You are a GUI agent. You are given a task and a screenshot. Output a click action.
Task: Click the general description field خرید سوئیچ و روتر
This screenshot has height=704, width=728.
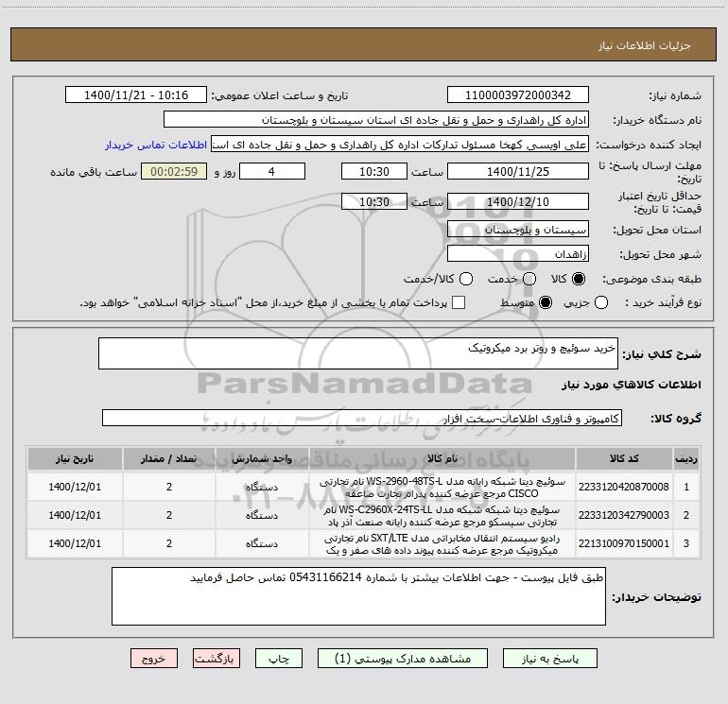[x=358, y=353]
